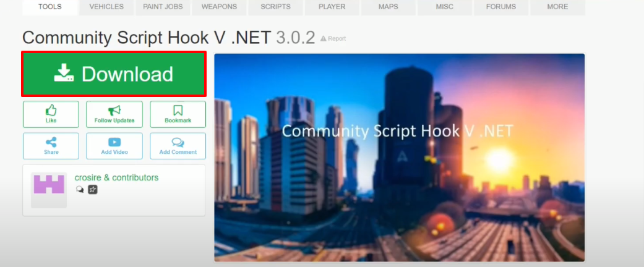This screenshot has width=644, height=267.
Task: Switch to the MAPS tab
Action: (x=388, y=7)
